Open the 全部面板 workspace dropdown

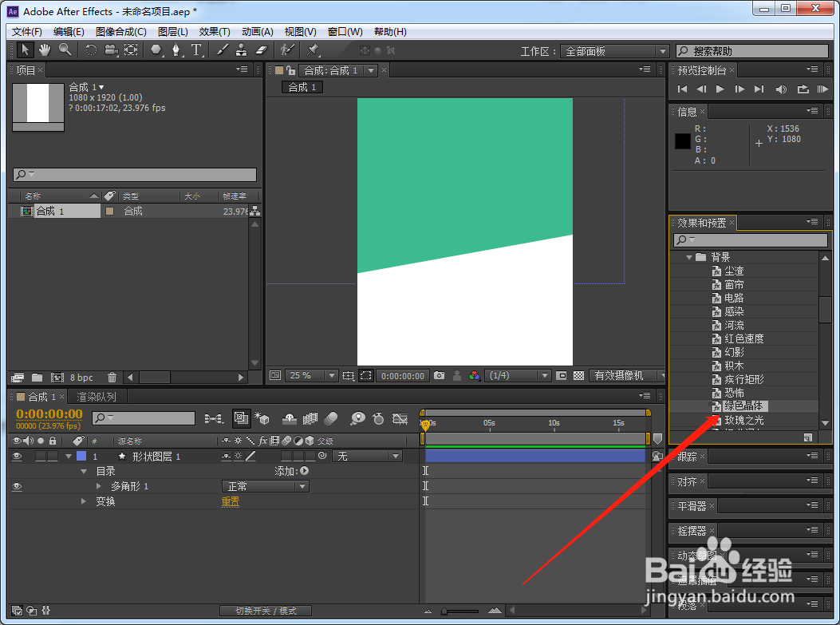pyautogui.click(x=614, y=51)
